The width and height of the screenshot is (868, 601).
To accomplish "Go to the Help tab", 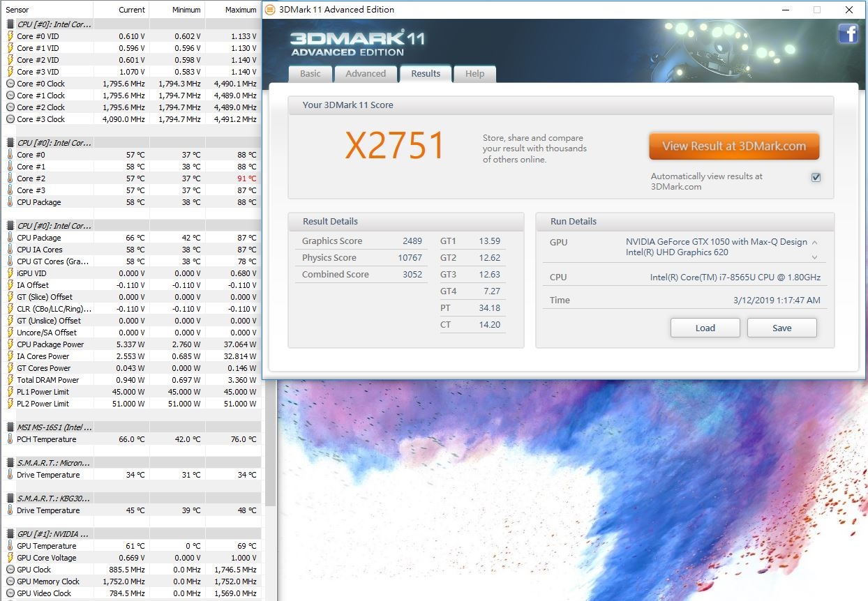I will click(474, 74).
